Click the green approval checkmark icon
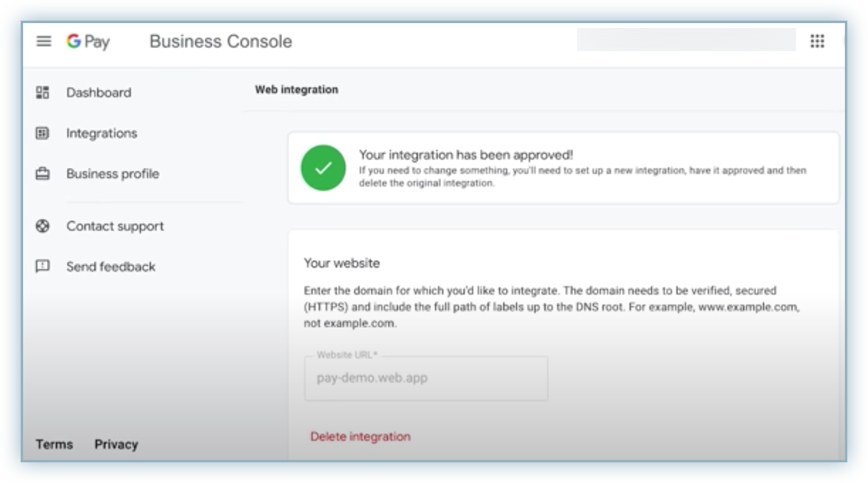The width and height of the screenshot is (868, 483). 323,168
